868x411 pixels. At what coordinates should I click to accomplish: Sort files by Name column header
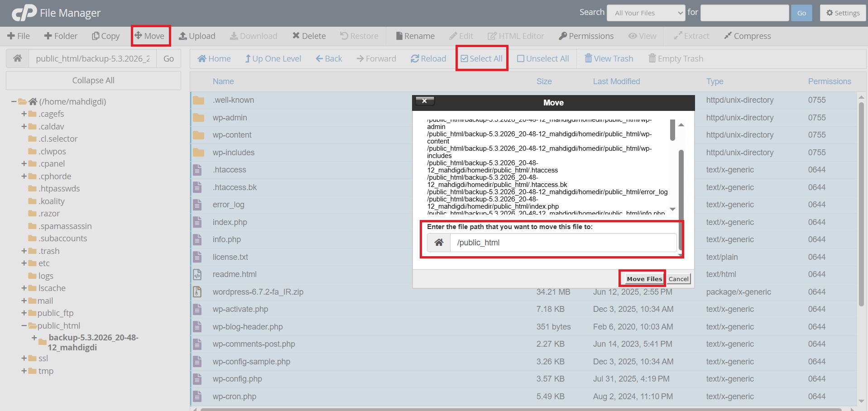[x=223, y=81]
